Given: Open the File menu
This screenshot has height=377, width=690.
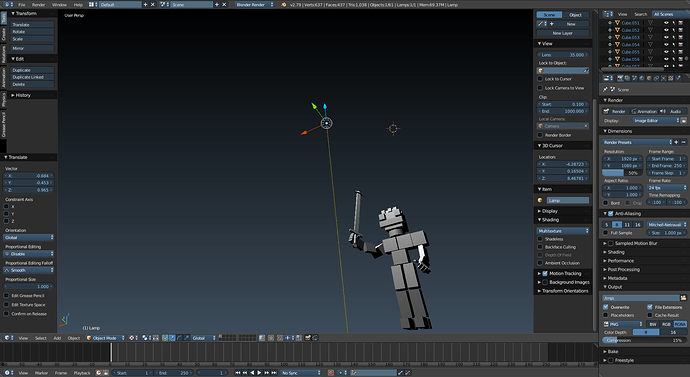Looking at the screenshot, I should pos(22,4).
